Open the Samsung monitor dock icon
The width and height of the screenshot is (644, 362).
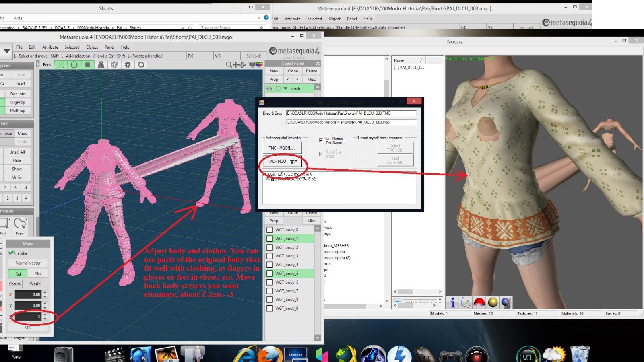(x=295, y=355)
